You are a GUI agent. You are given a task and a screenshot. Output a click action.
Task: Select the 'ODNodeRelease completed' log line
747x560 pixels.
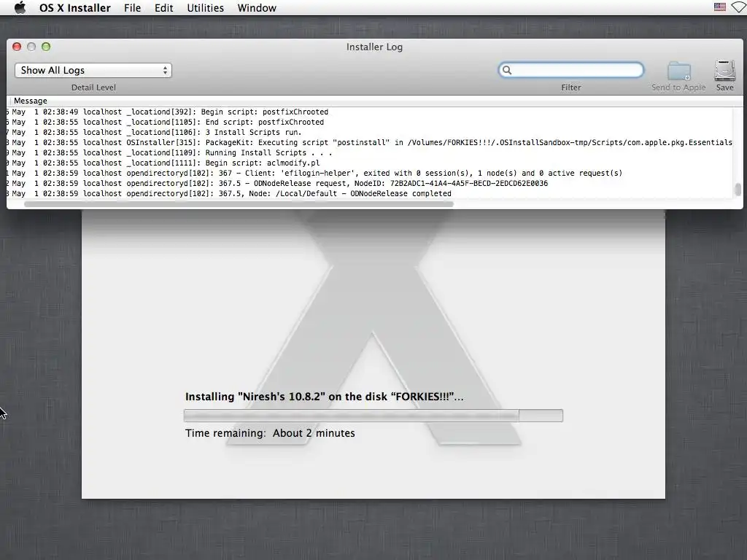click(370, 194)
